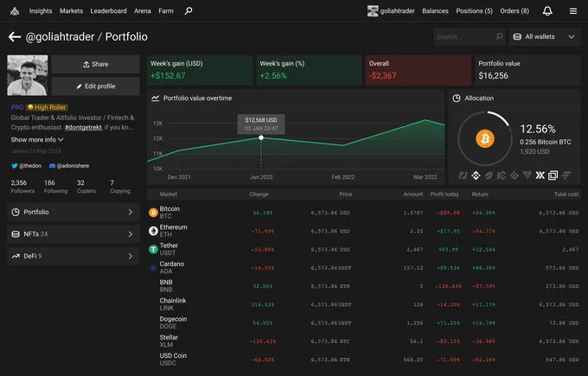
Task: Click the 32 Copiers count
Action: 86,187
